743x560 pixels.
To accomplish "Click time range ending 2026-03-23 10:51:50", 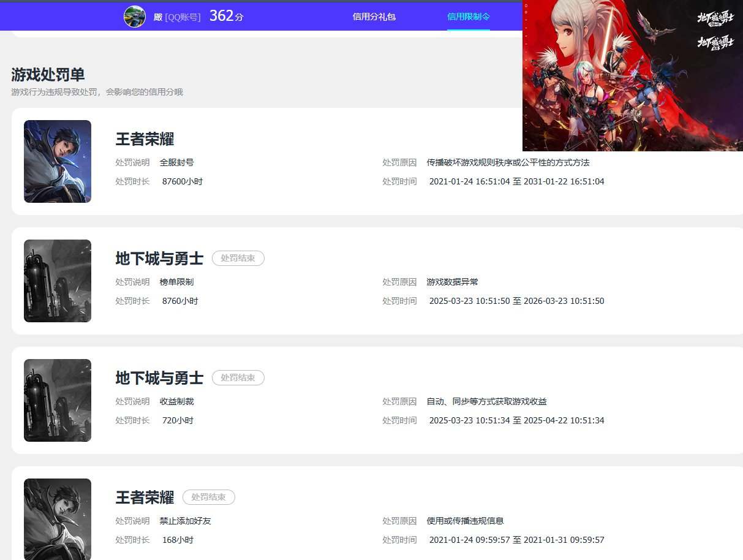I will (x=517, y=301).
